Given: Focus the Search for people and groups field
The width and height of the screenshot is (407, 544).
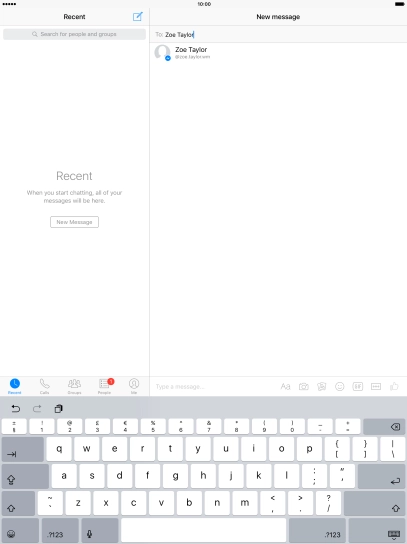Looking at the screenshot, I should tap(74, 34).
